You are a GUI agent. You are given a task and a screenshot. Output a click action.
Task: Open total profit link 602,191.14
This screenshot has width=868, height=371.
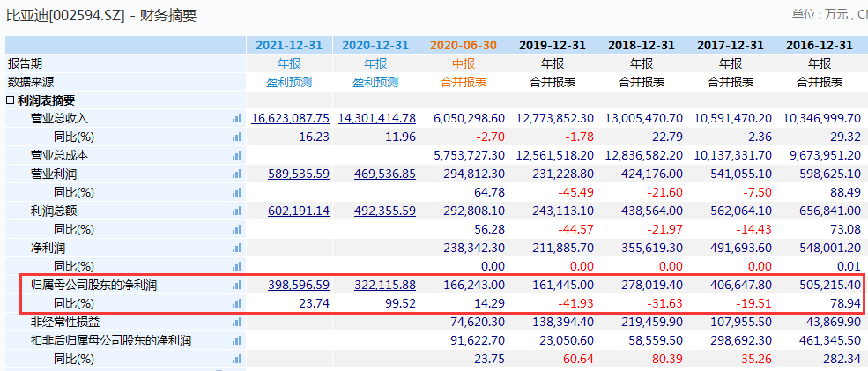pos(299,211)
